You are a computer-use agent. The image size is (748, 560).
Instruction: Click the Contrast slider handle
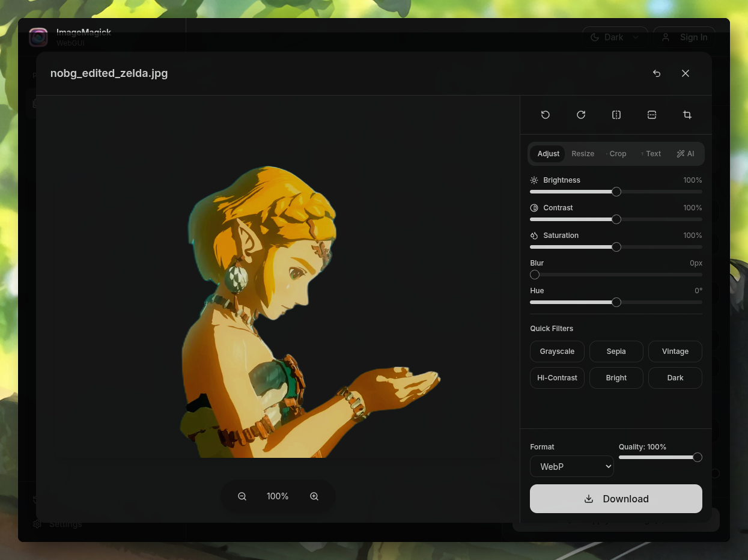coord(616,219)
